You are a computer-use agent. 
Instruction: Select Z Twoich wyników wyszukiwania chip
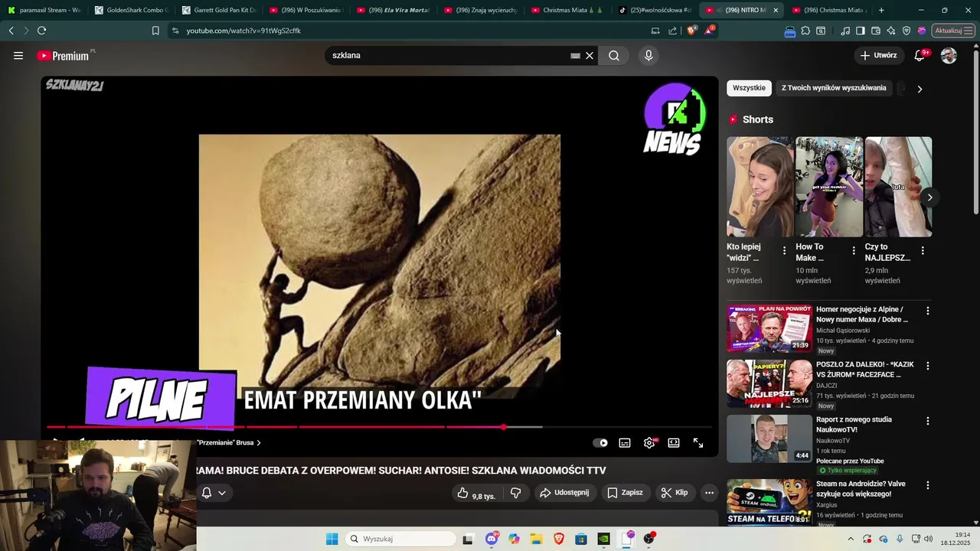(x=834, y=88)
